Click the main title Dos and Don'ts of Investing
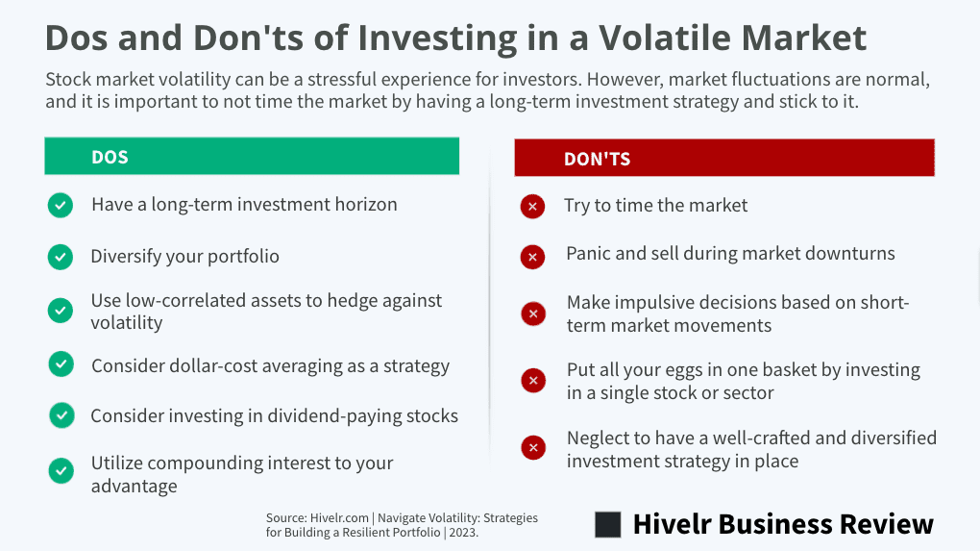Screen dimensions: 980x551 coord(455,38)
